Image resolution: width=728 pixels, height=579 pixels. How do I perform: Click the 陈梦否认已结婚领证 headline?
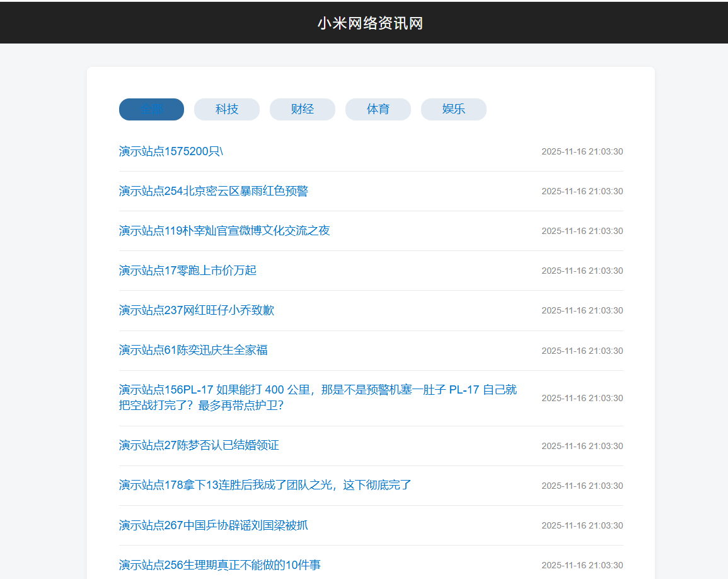[x=199, y=445]
